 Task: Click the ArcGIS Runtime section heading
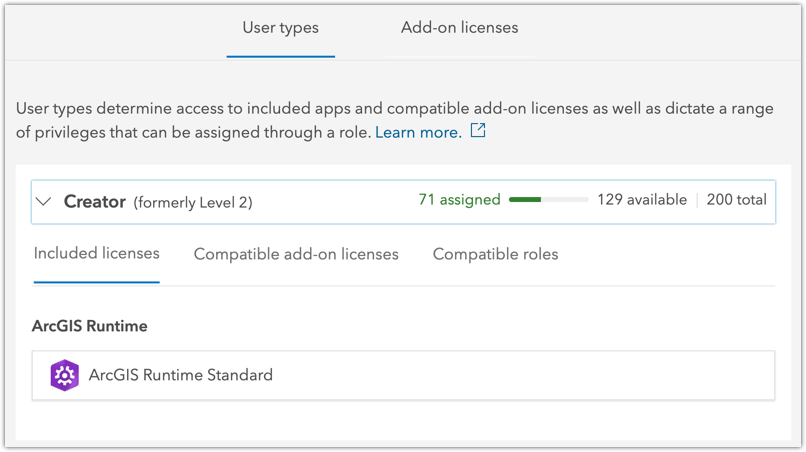(x=90, y=326)
